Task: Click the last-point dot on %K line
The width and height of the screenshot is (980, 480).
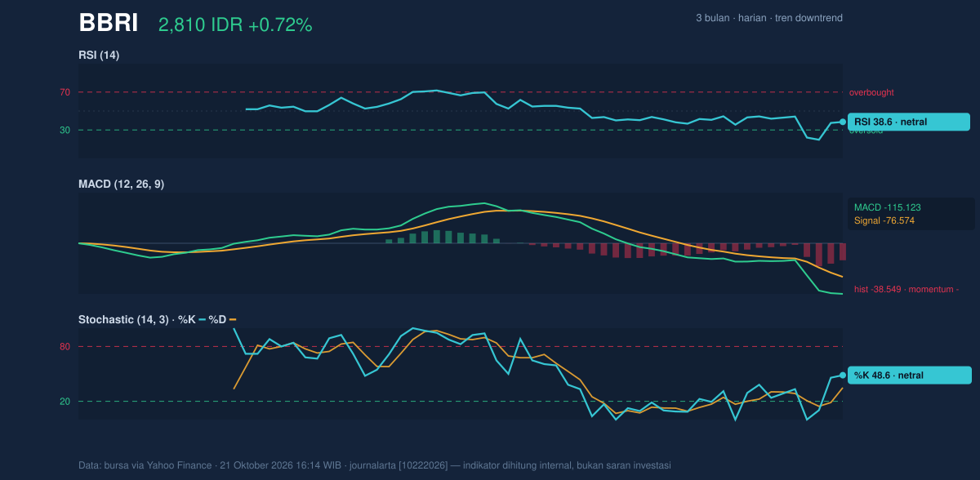Action: pyautogui.click(x=843, y=375)
